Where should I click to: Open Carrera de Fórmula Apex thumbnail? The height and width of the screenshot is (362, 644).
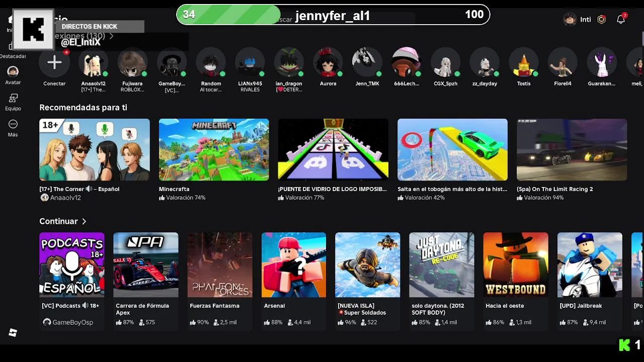tap(146, 265)
